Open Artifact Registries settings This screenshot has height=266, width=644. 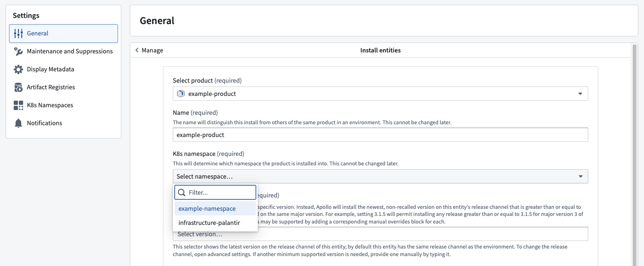pyautogui.click(x=63, y=87)
